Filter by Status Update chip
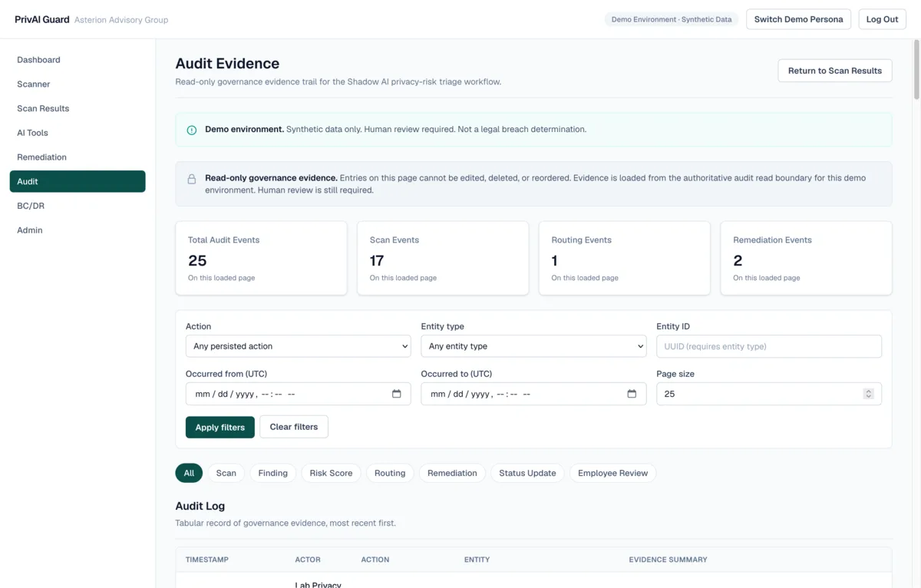Screen dimensions: 921x588 coord(527,473)
